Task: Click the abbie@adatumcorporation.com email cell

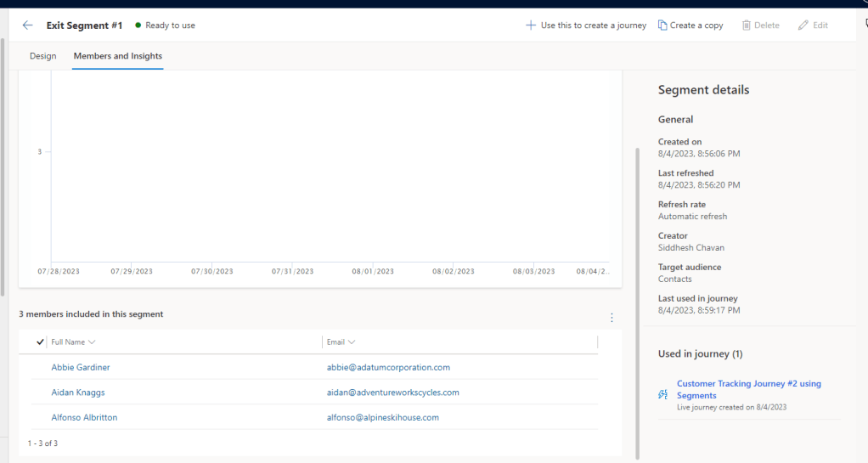Action: click(388, 367)
